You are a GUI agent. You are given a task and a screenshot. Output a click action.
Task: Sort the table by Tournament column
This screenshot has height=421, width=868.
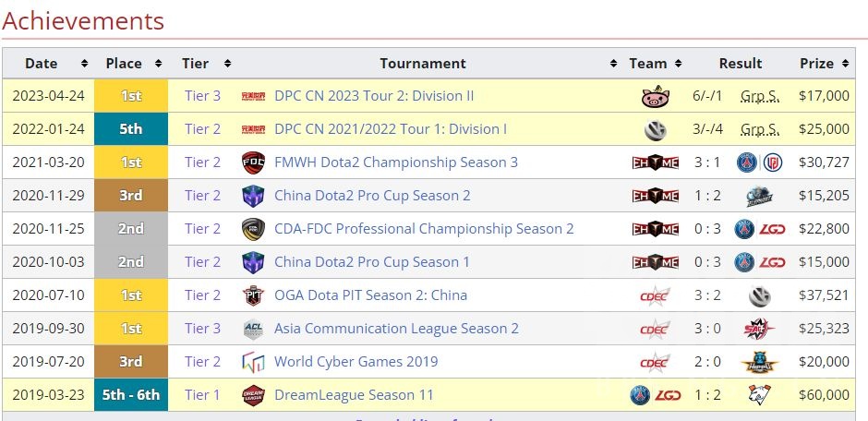tap(614, 64)
